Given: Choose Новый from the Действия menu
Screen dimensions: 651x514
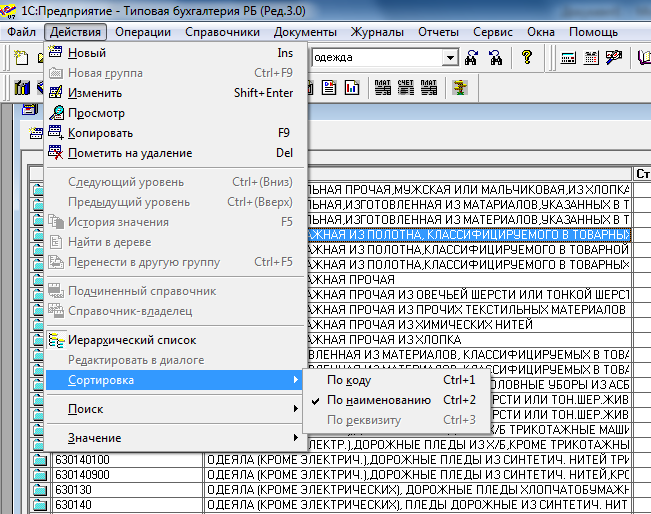Looking at the screenshot, I should click(175, 53).
